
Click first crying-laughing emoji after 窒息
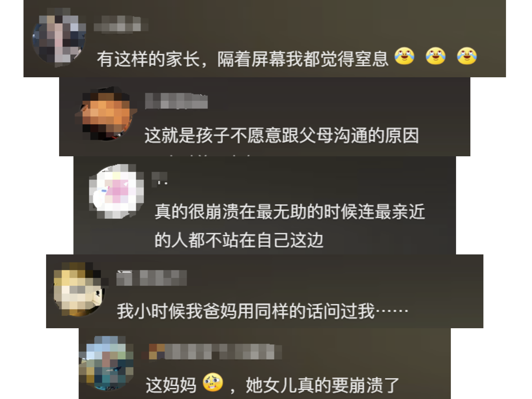pos(404,57)
